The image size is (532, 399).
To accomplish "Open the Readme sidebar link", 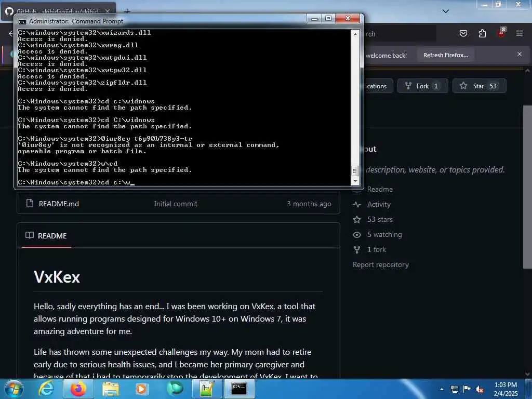I will point(380,189).
